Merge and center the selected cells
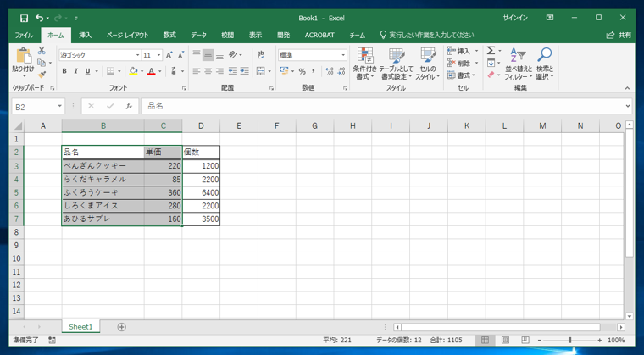Image resolution: width=644 pixels, height=355 pixels. [x=260, y=71]
